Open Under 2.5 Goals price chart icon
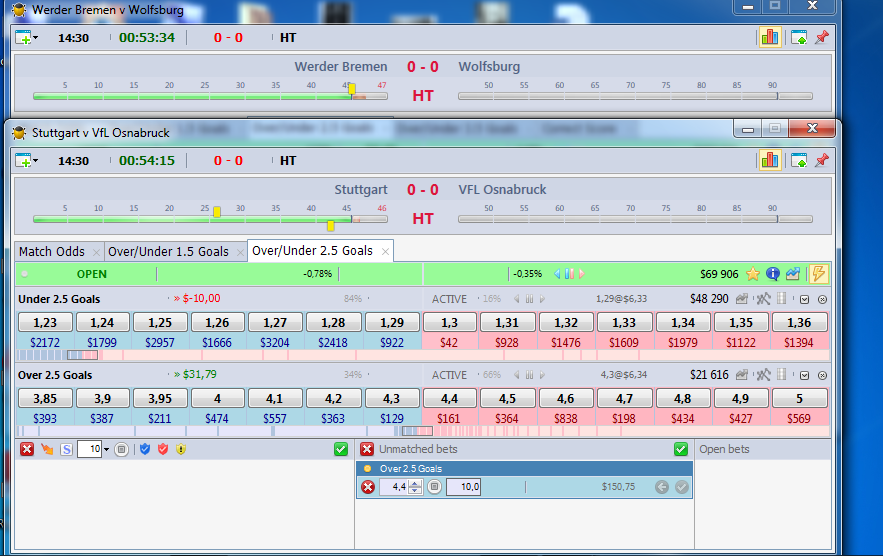883x556 pixels. [742, 299]
